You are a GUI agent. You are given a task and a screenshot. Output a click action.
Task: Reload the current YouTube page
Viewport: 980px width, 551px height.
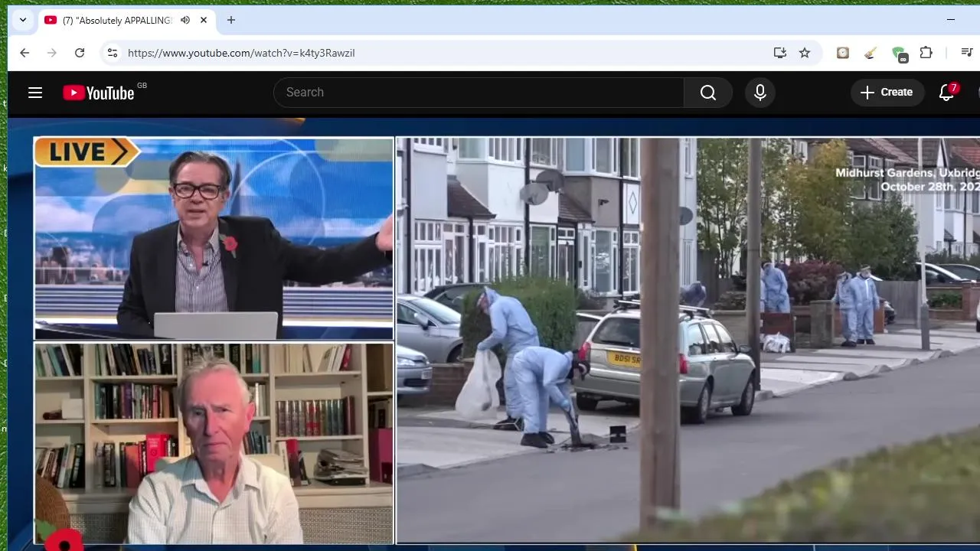pos(80,53)
